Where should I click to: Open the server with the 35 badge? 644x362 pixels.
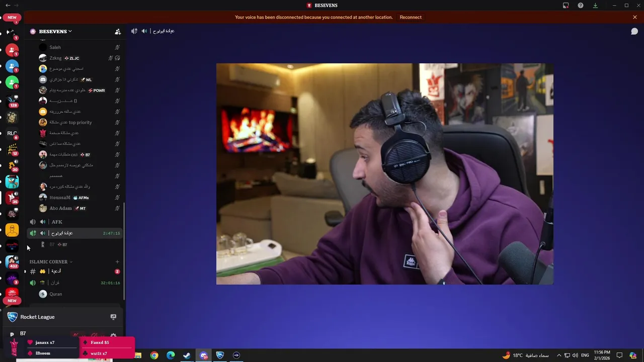coord(12,198)
